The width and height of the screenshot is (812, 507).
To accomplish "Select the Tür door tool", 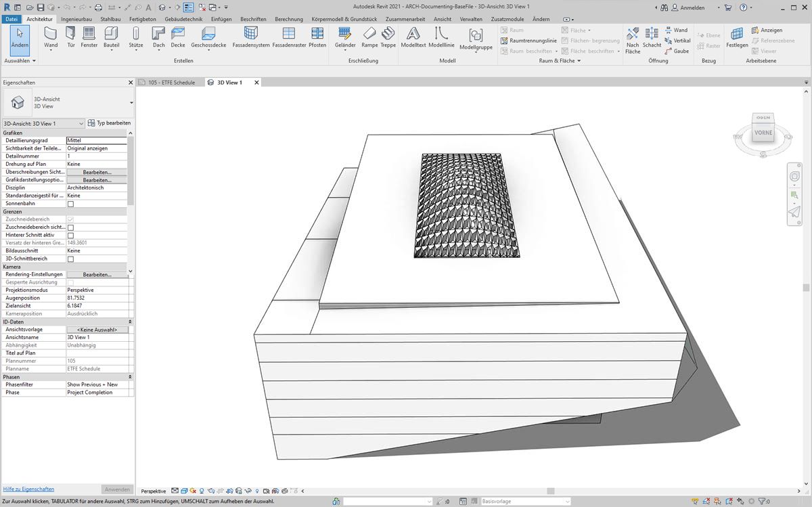I will tap(70, 37).
